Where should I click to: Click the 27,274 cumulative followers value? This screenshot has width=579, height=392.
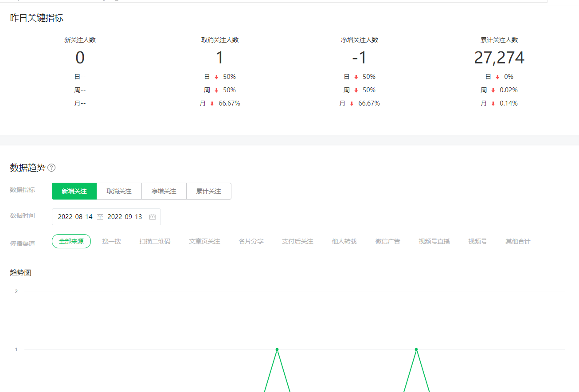pyautogui.click(x=499, y=58)
